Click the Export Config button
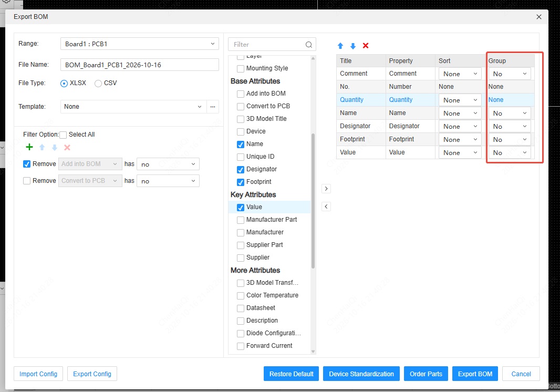This screenshot has width=560, height=392. (92, 374)
